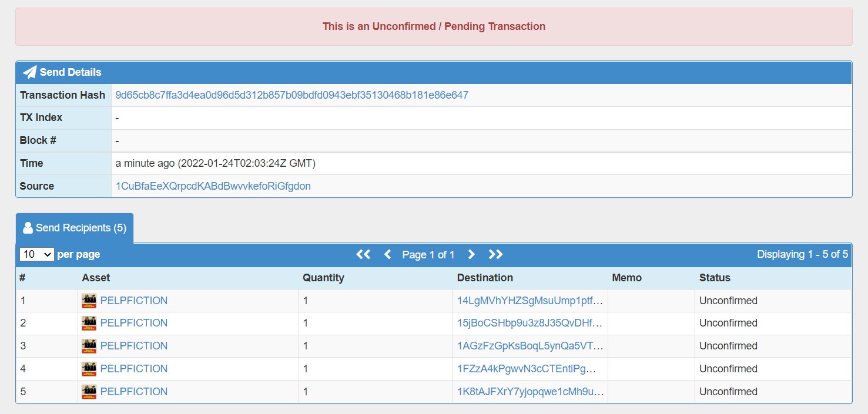Click the Source label
868x414 pixels.
click(36, 186)
